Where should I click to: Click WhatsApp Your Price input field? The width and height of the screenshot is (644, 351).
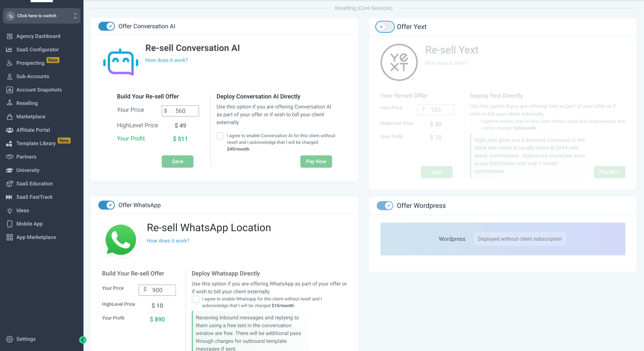(x=157, y=290)
